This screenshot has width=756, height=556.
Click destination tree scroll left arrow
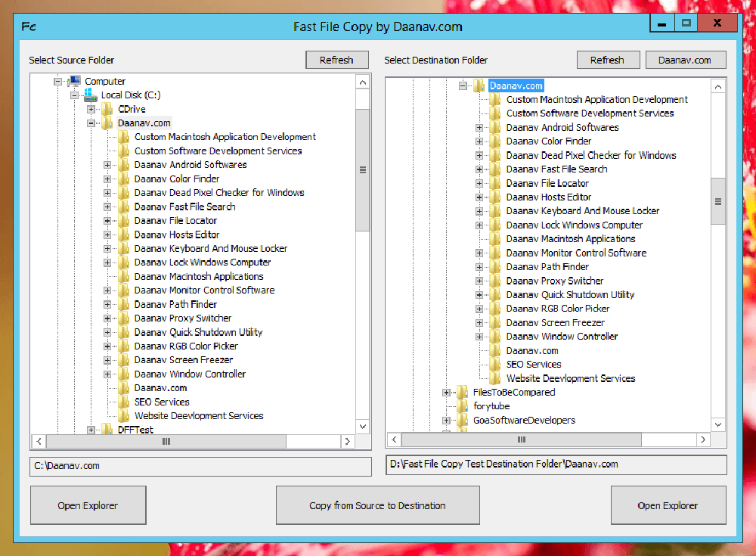point(395,440)
